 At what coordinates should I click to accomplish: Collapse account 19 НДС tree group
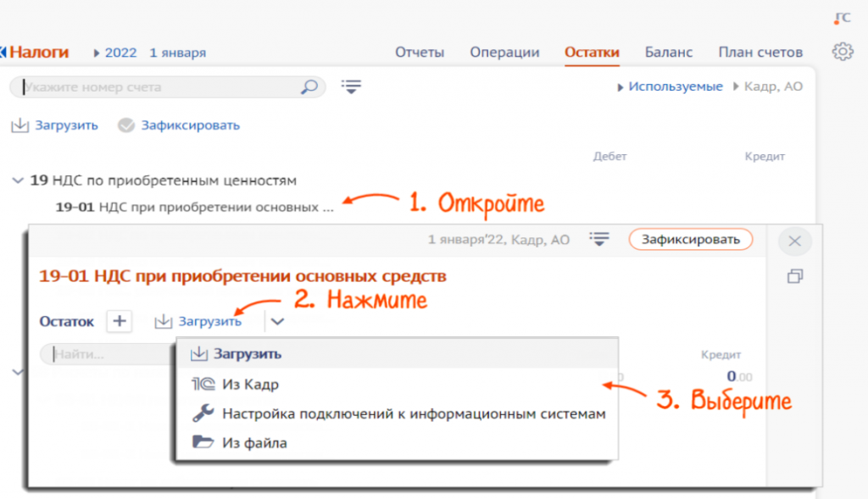tap(17, 180)
